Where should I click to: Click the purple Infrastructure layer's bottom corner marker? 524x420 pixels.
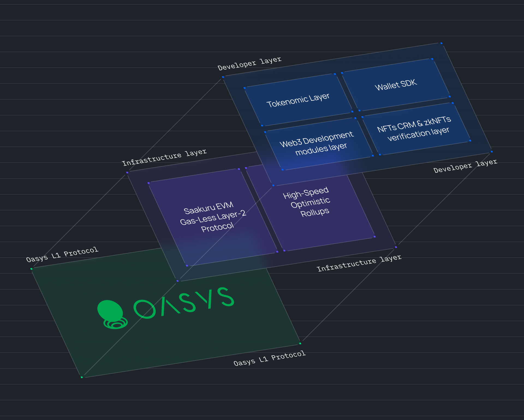[x=177, y=281]
